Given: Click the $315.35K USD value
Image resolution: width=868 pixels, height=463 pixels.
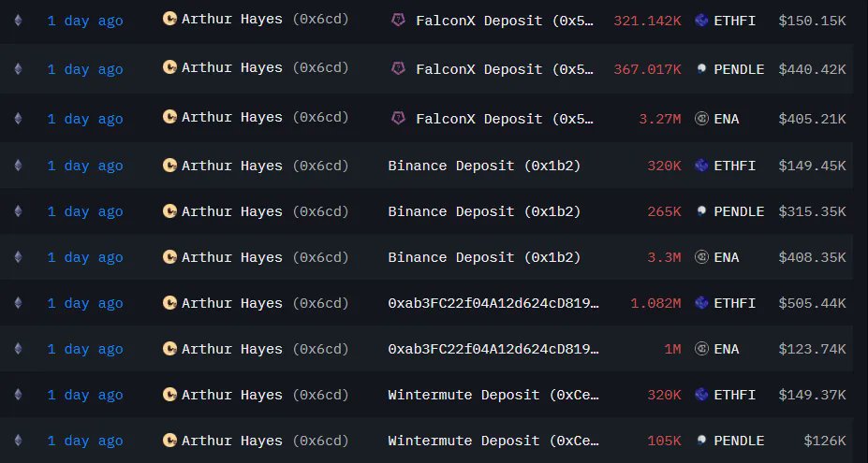Looking at the screenshot, I should click(812, 211).
